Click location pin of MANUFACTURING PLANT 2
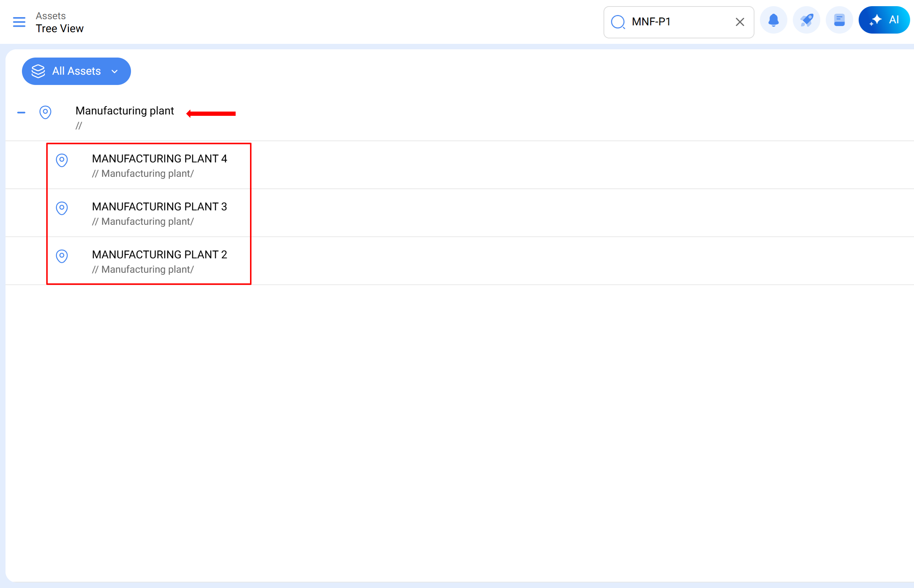 click(x=62, y=256)
